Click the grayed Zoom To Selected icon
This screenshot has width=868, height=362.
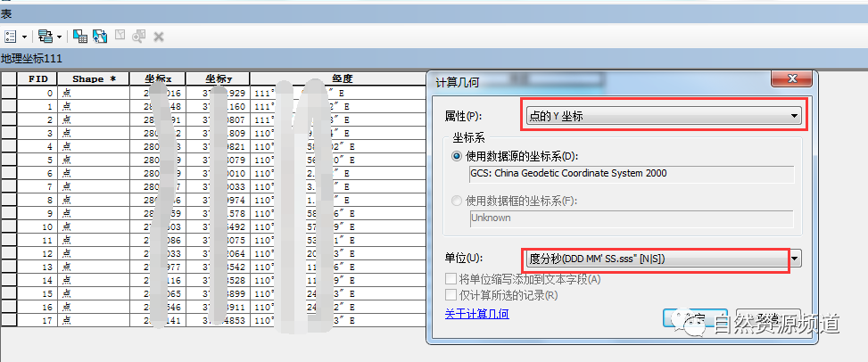click(138, 37)
